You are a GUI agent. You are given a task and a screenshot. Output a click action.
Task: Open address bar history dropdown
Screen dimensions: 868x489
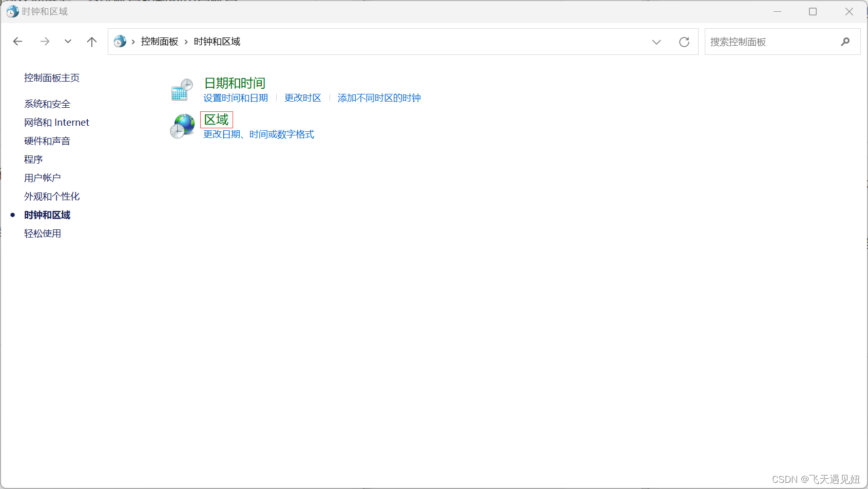click(x=657, y=42)
